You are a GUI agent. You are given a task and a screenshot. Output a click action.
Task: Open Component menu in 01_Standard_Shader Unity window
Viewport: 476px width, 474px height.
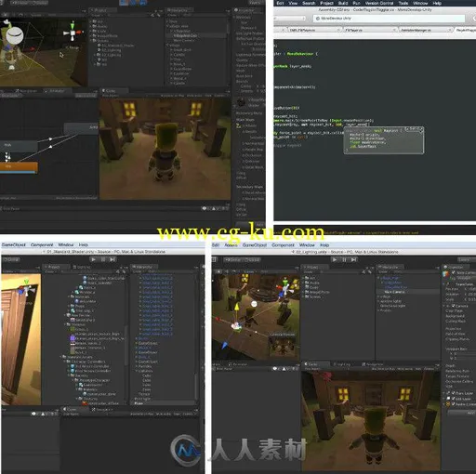point(42,244)
